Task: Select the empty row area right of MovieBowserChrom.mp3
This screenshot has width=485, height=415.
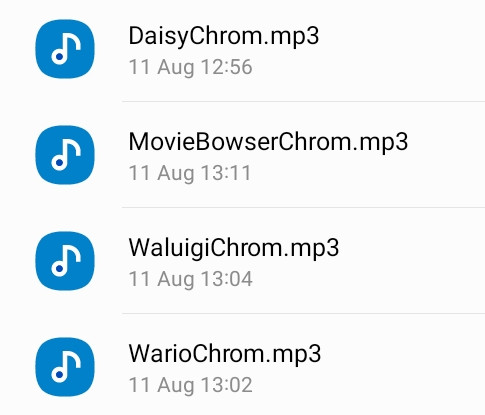Action: point(447,155)
